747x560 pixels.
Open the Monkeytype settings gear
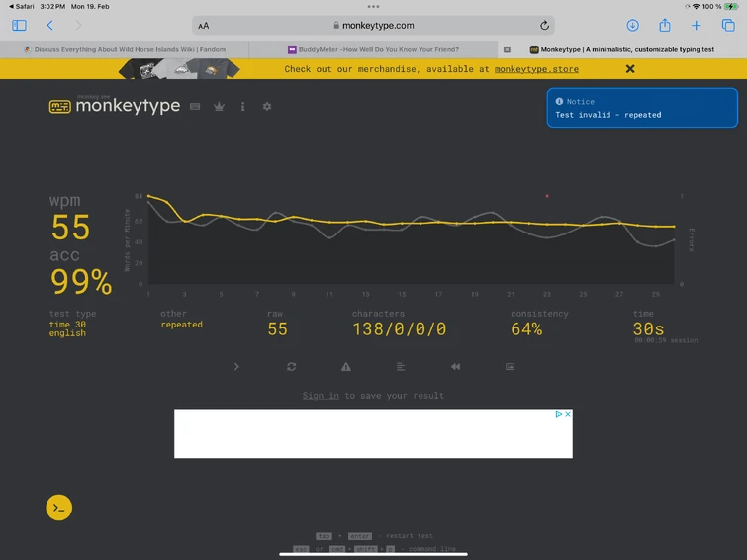point(267,106)
